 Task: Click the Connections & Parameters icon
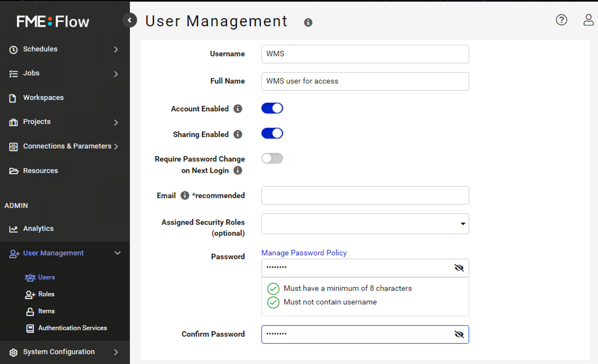(13, 147)
